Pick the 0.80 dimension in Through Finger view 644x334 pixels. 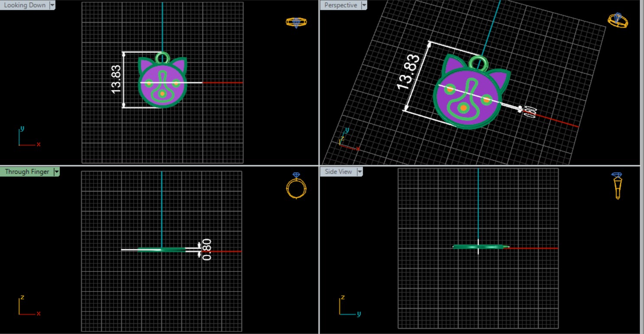pos(207,250)
